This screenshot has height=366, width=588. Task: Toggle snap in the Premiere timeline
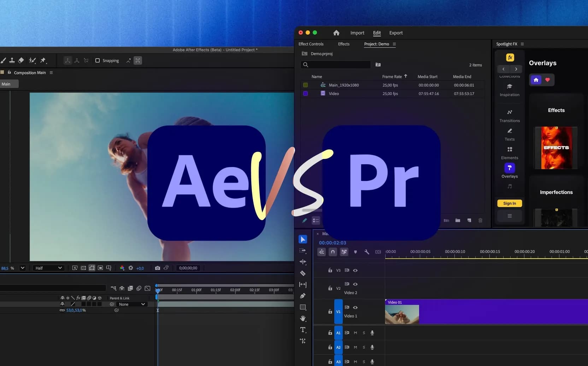[x=333, y=252]
